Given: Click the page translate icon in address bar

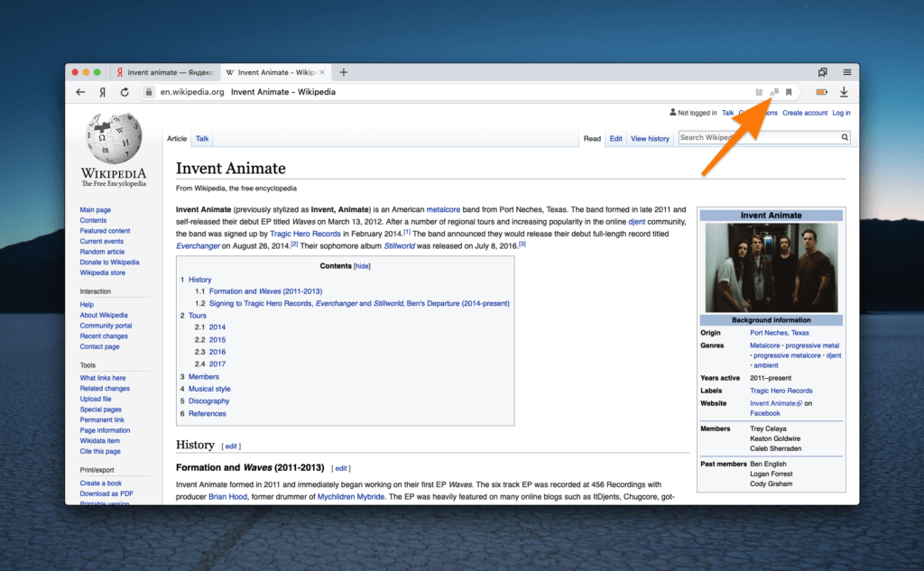Looking at the screenshot, I should pyautogui.click(x=774, y=92).
